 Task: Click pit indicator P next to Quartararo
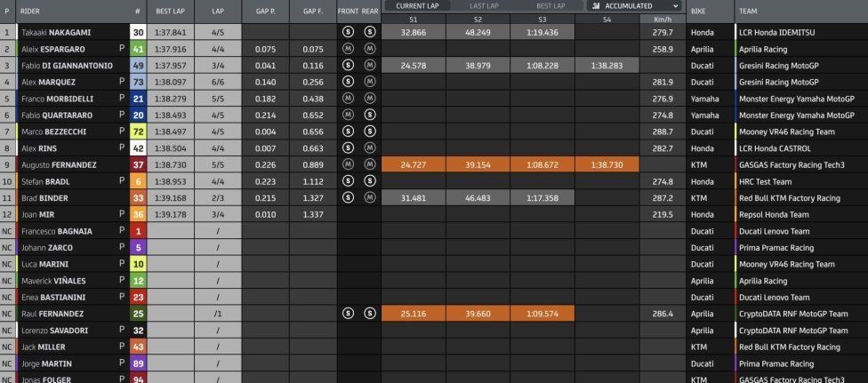122,115
